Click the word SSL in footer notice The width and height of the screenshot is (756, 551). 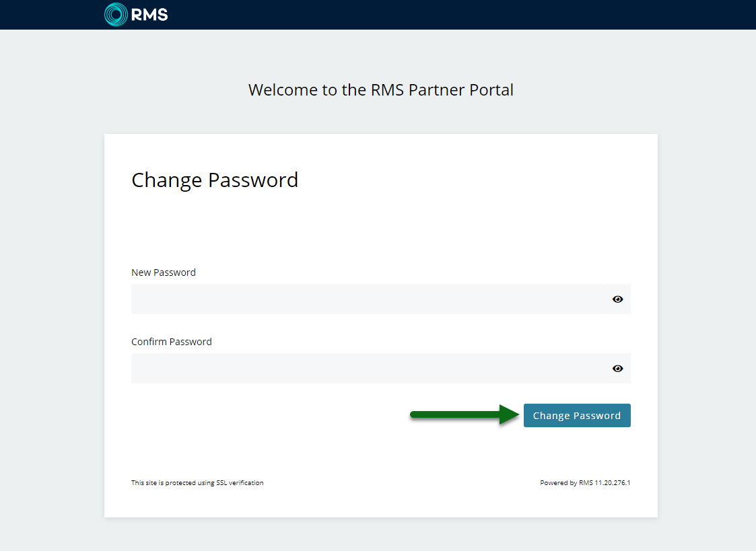(x=221, y=482)
